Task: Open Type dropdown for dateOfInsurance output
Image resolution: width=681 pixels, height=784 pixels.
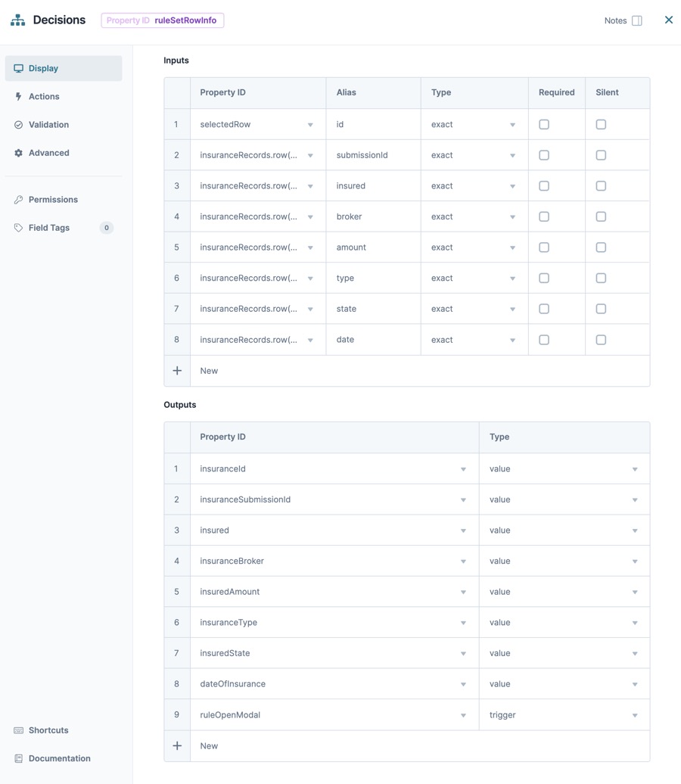Action: [564, 684]
